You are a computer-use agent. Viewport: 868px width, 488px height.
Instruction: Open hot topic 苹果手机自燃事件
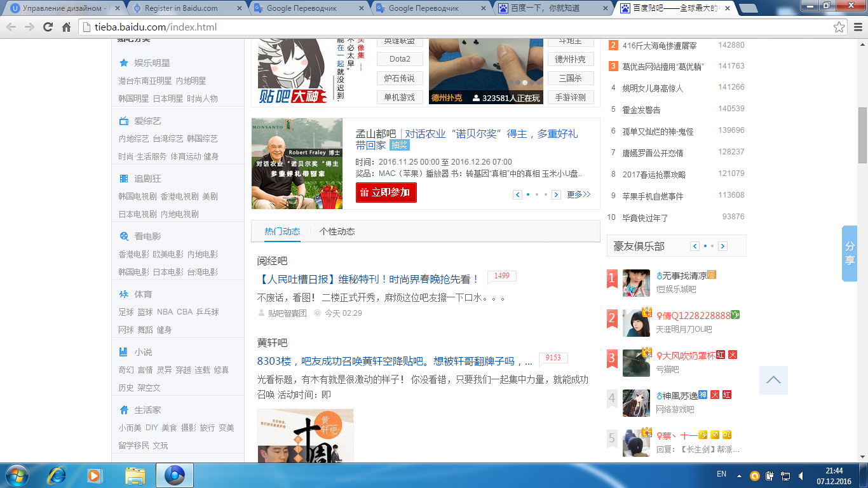coord(653,196)
